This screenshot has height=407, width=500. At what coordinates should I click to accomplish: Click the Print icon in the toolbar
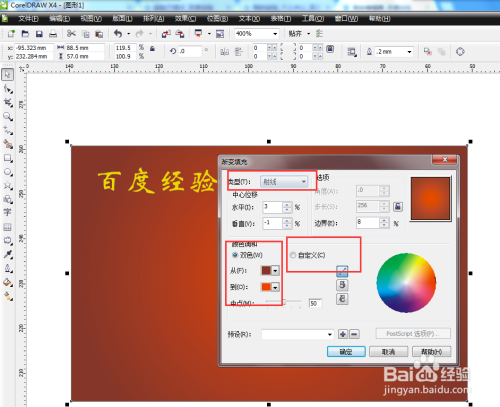(53, 34)
